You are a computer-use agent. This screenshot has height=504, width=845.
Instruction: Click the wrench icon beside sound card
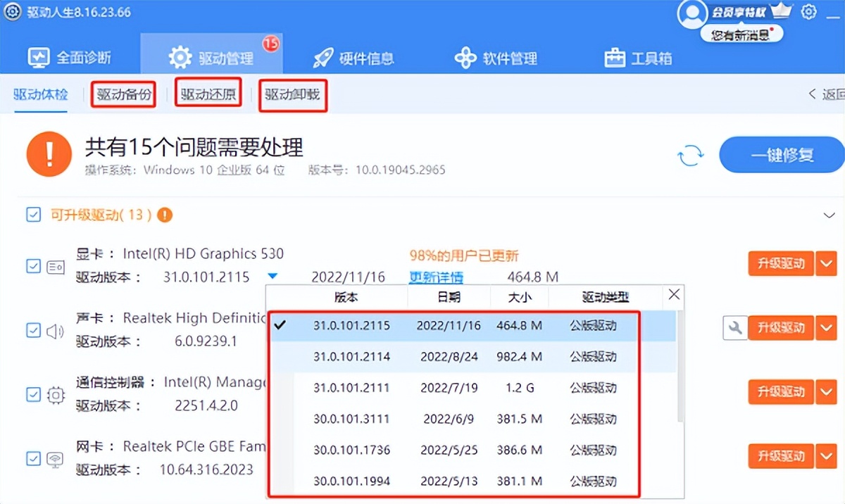(734, 327)
